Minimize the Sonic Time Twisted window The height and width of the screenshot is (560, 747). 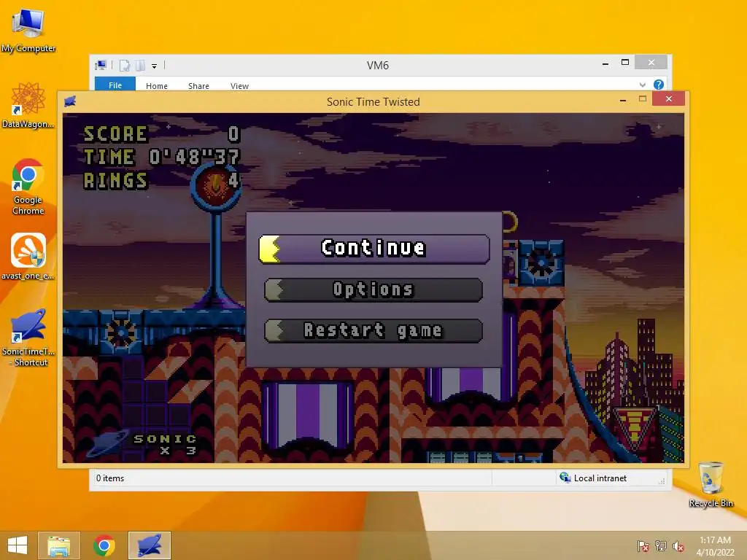(623, 99)
